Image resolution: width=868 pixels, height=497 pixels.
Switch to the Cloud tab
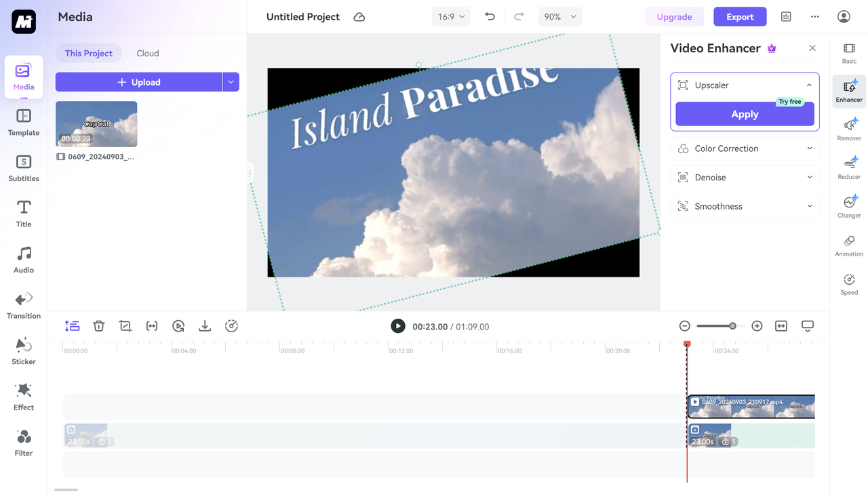tap(147, 53)
